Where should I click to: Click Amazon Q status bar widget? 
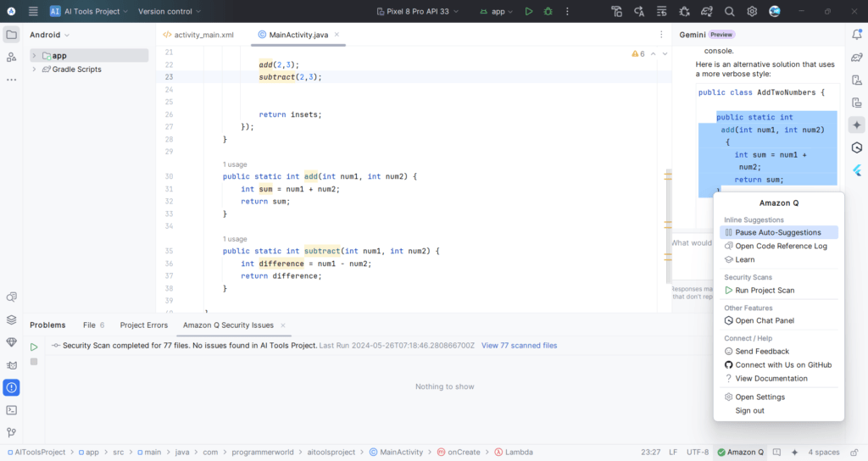pyautogui.click(x=740, y=453)
